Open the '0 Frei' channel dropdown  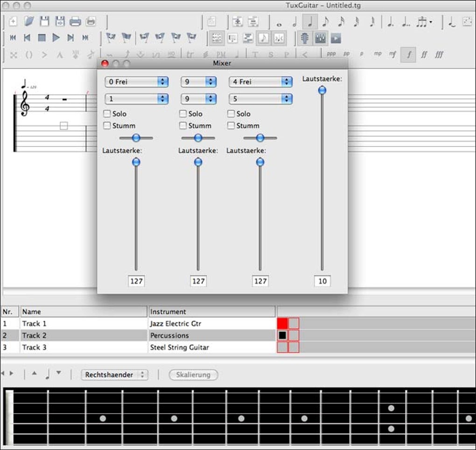[x=136, y=82]
